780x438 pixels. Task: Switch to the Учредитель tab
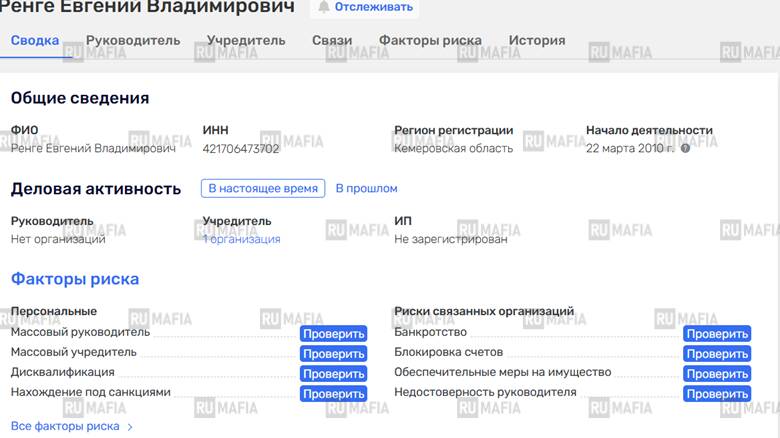coord(246,40)
